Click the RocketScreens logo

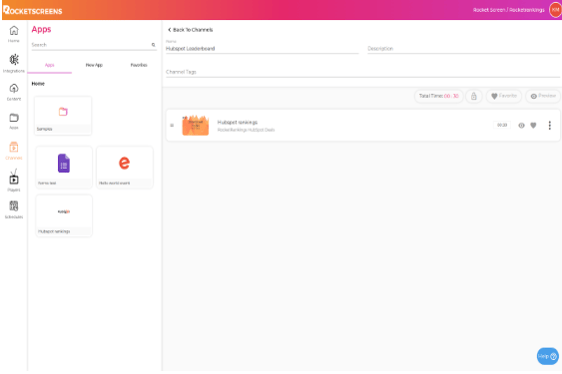33,10
